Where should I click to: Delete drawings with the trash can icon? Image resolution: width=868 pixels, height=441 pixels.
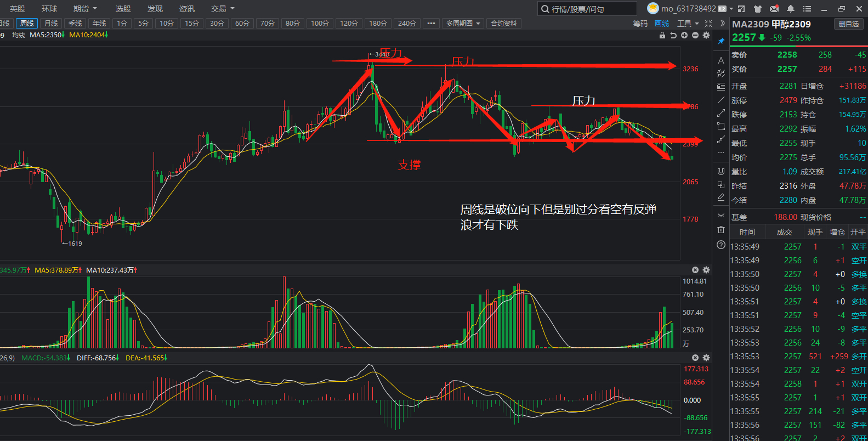[721, 230]
